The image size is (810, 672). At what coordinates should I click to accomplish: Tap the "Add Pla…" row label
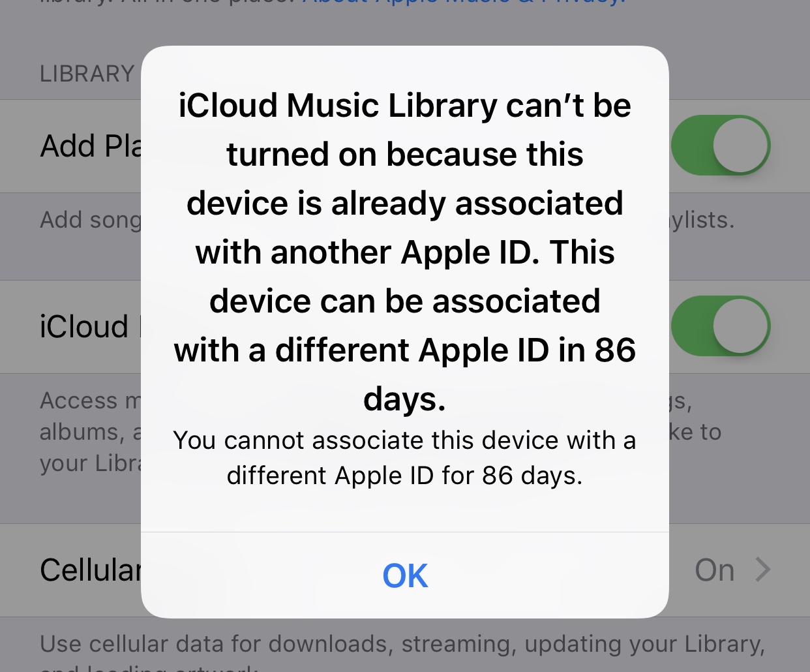click(x=91, y=146)
